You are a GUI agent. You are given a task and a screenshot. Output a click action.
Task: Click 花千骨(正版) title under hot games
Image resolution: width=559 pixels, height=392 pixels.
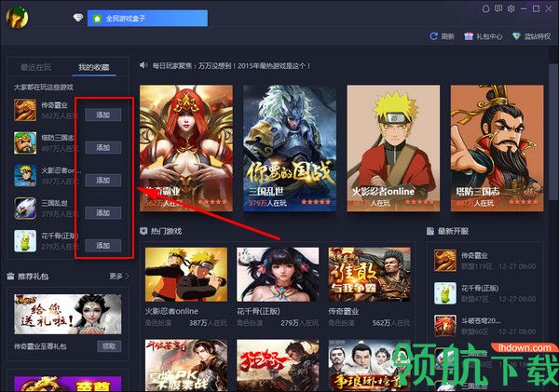[258, 311]
